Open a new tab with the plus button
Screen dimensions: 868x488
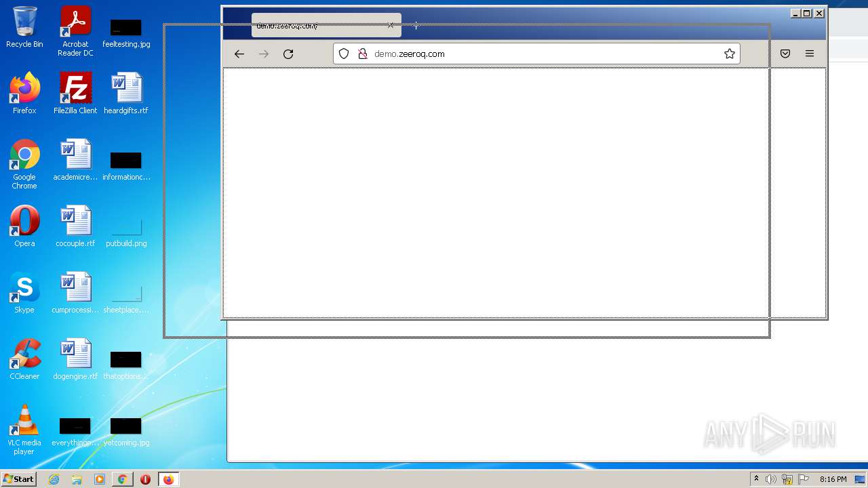[416, 25]
